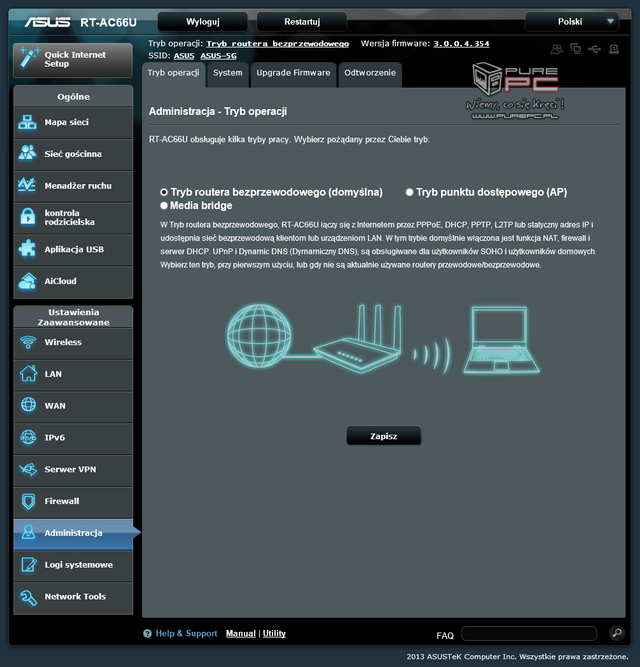Click the Wyloguj button
This screenshot has height=667, width=640.
[x=202, y=22]
